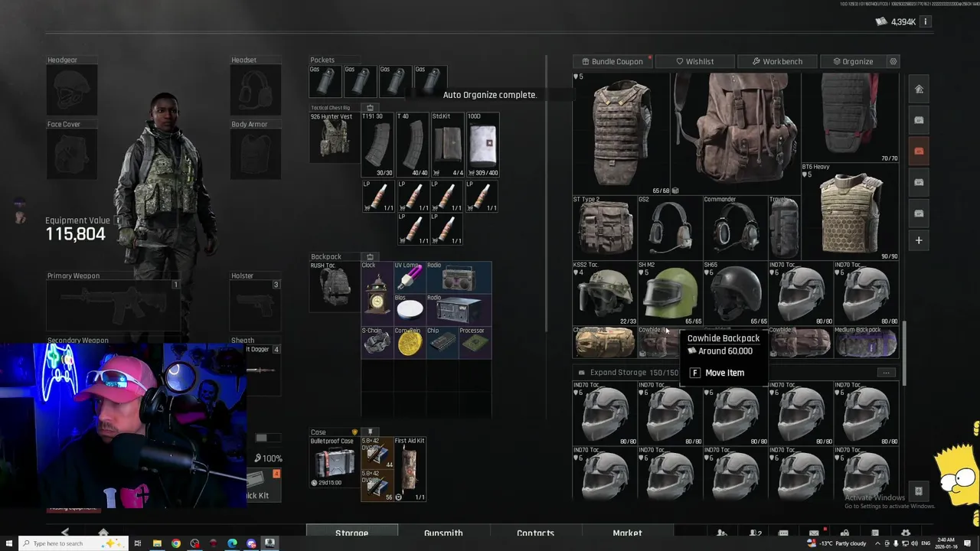
Task: Select the S-Chain item in backpack
Action: pos(377,342)
